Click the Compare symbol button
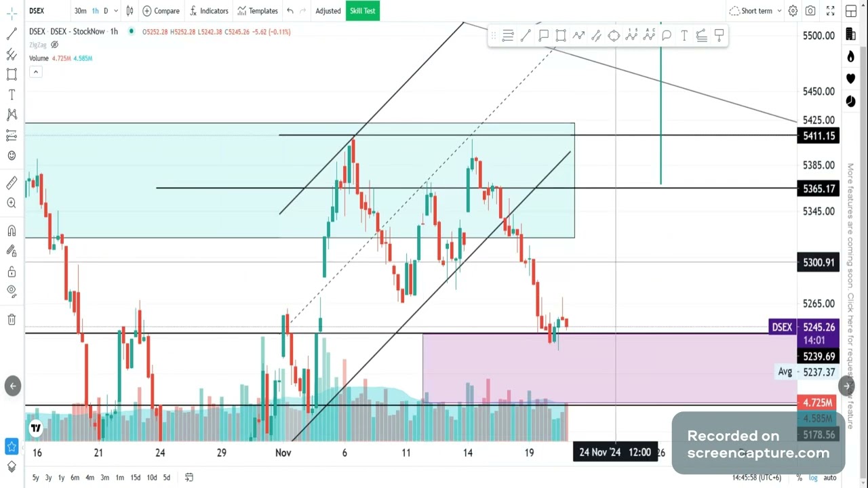Viewport: 868px width, 488px height. 161,11
